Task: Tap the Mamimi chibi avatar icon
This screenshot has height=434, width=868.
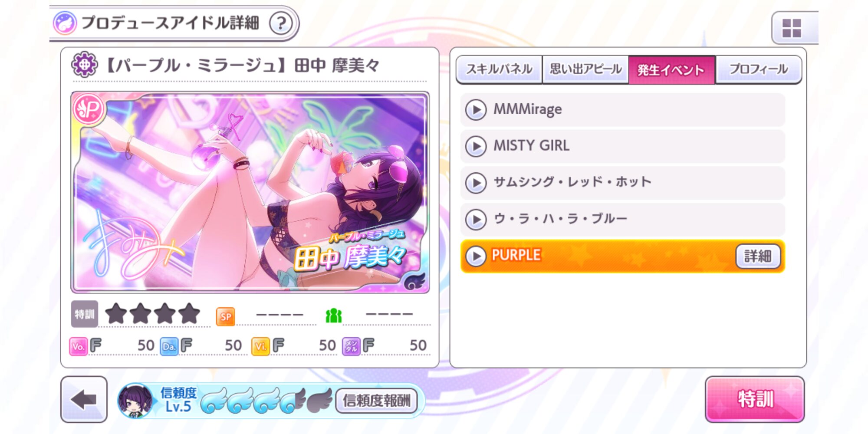Action: [135, 401]
